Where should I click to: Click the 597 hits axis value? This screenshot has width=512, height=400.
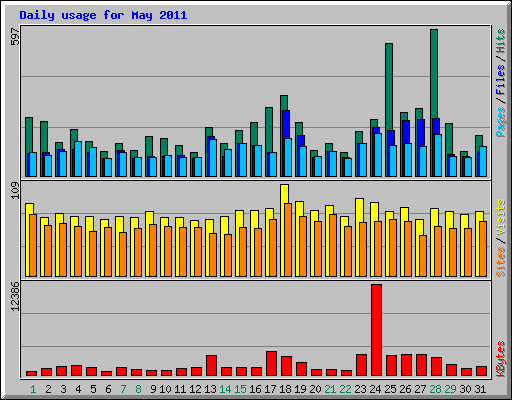pos(15,36)
